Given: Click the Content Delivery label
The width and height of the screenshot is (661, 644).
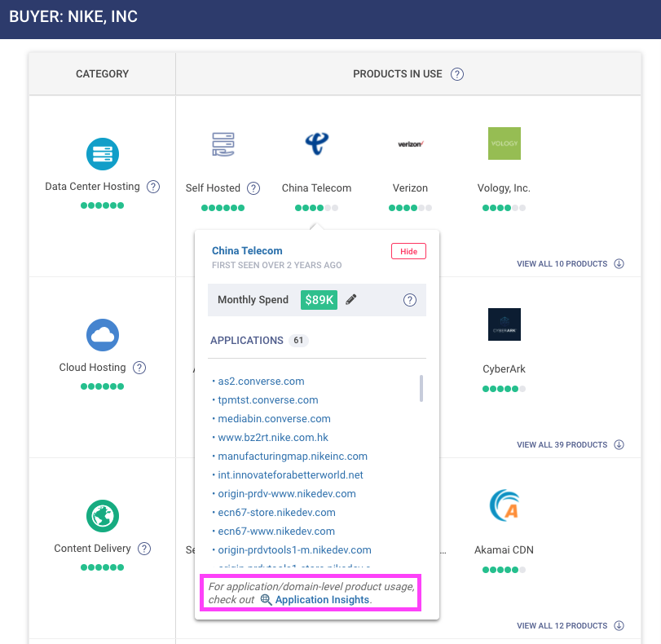Looking at the screenshot, I should coord(92,549).
